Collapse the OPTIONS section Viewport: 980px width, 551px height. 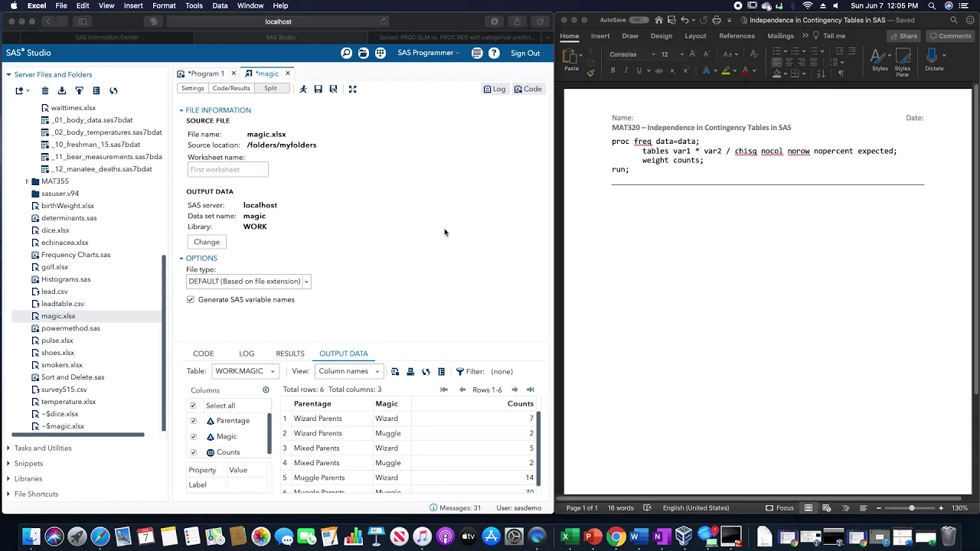tap(181, 258)
